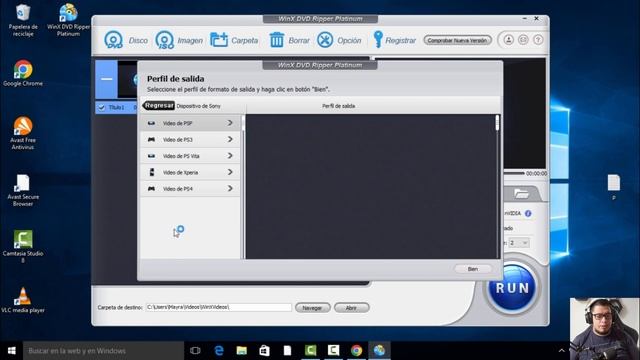This screenshot has width=640, height=360.
Task: Click the PS4 gamepad icon
Action: tap(151, 188)
